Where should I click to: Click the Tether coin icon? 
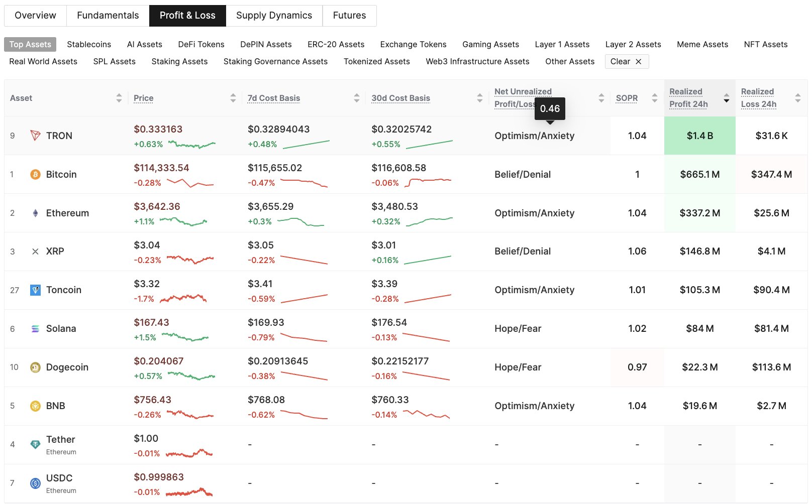point(35,444)
